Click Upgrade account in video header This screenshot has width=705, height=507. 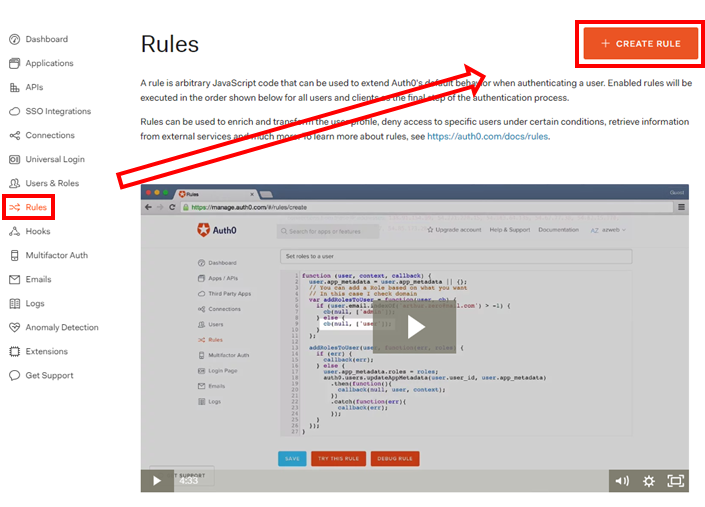tap(454, 230)
